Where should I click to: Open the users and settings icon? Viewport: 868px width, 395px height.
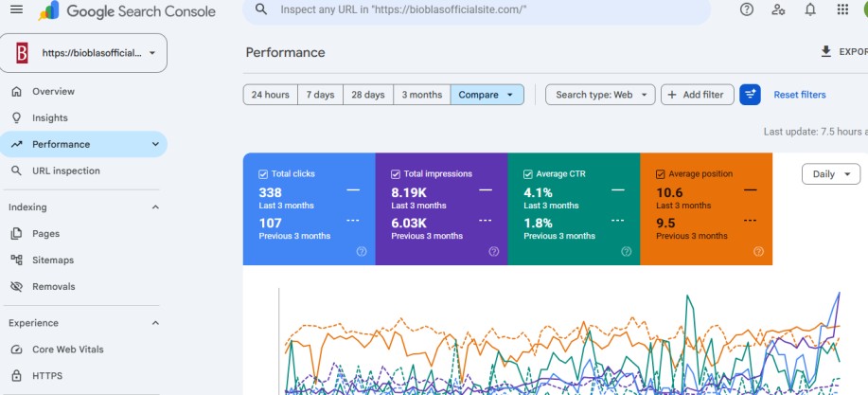click(x=778, y=9)
